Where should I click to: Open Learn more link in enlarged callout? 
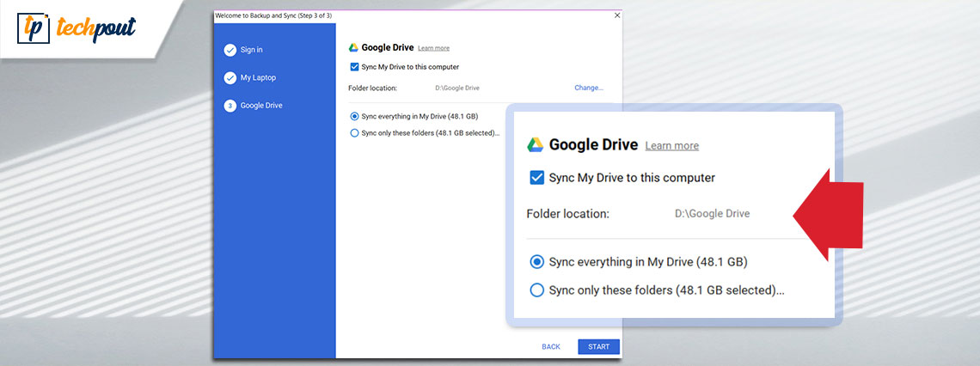[x=672, y=145]
